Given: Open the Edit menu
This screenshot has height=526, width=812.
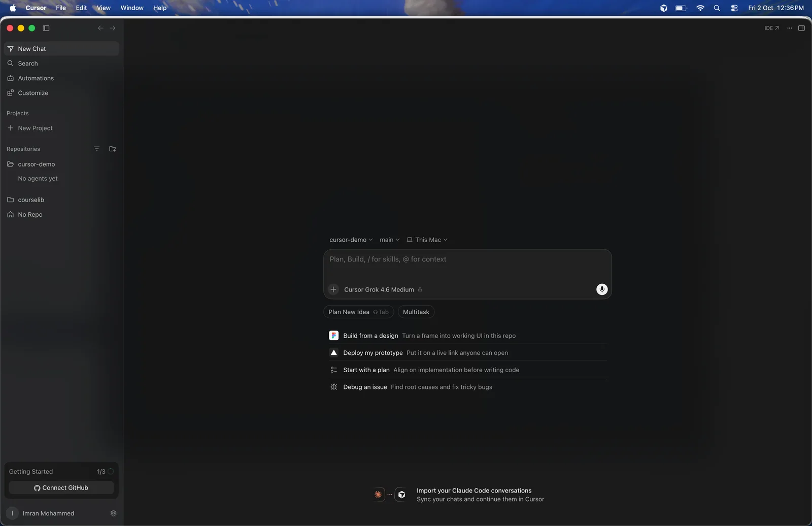Looking at the screenshot, I should tap(81, 8).
